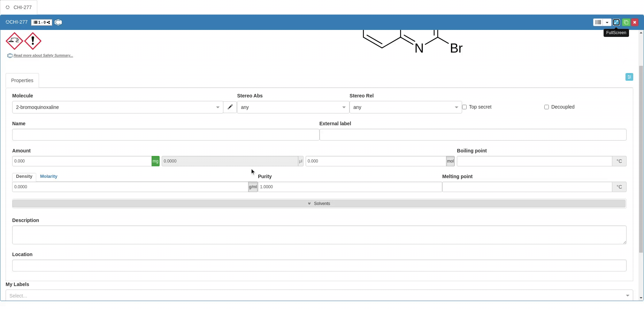This screenshot has height=309, width=644.
Task: Click the teal sliders icon above properties
Action: coord(629,77)
